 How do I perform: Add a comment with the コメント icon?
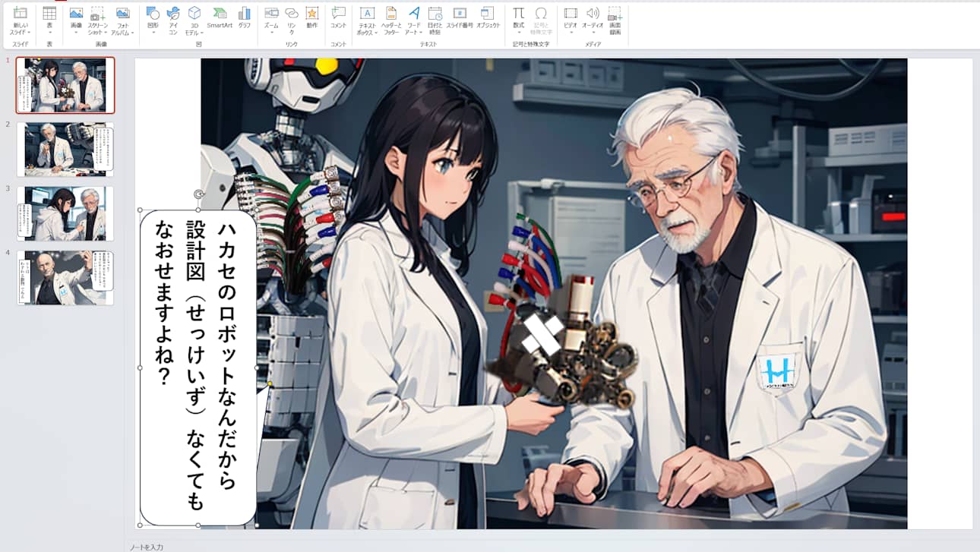point(337,19)
